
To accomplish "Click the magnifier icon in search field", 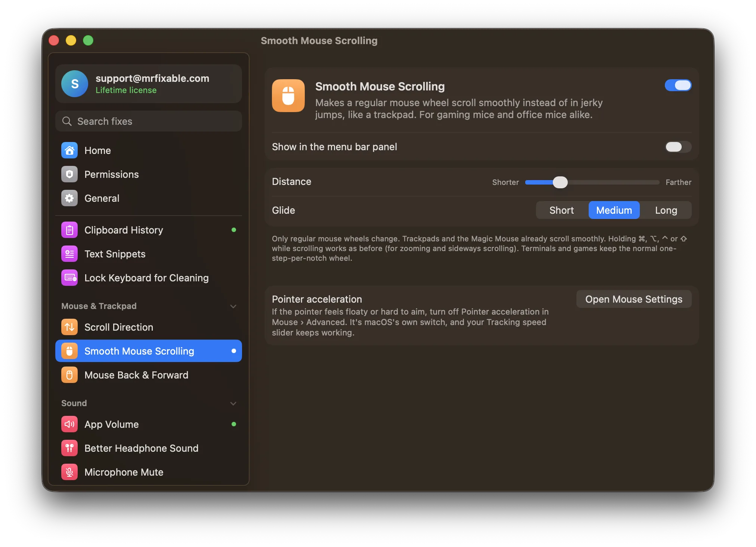I will pyautogui.click(x=67, y=121).
